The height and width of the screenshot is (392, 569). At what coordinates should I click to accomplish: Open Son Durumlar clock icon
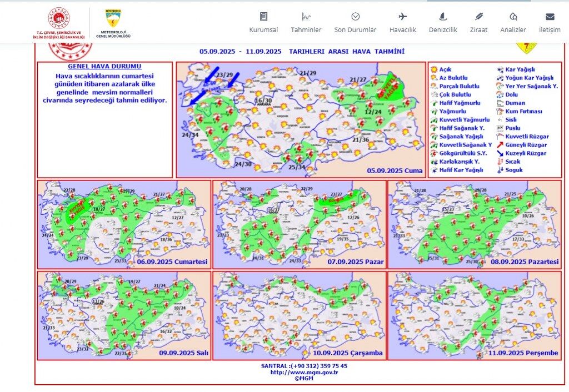355,17
